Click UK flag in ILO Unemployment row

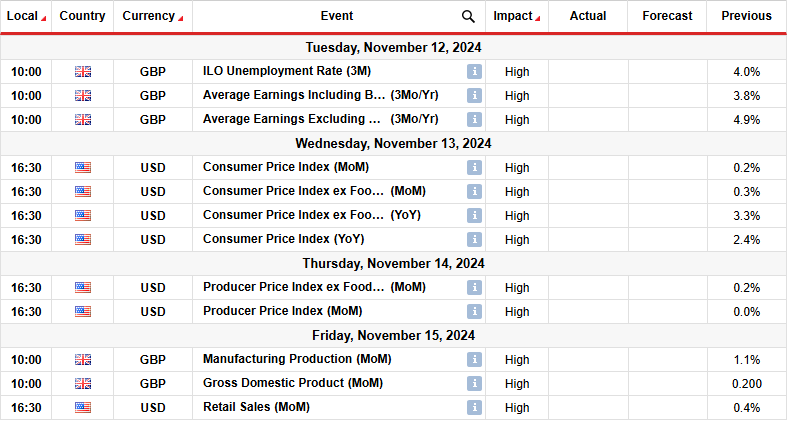coord(83,72)
